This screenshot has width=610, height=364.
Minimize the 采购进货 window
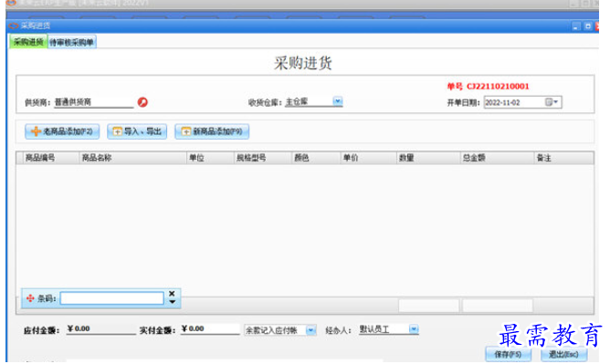click(x=576, y=26)
